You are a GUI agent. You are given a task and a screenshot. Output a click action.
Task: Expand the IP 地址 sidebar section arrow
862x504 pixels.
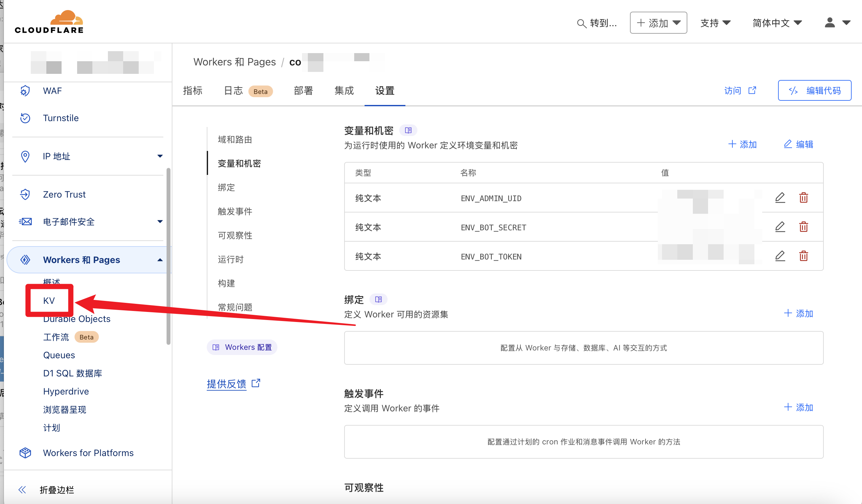pyautogui.click(x=160, y=156)
